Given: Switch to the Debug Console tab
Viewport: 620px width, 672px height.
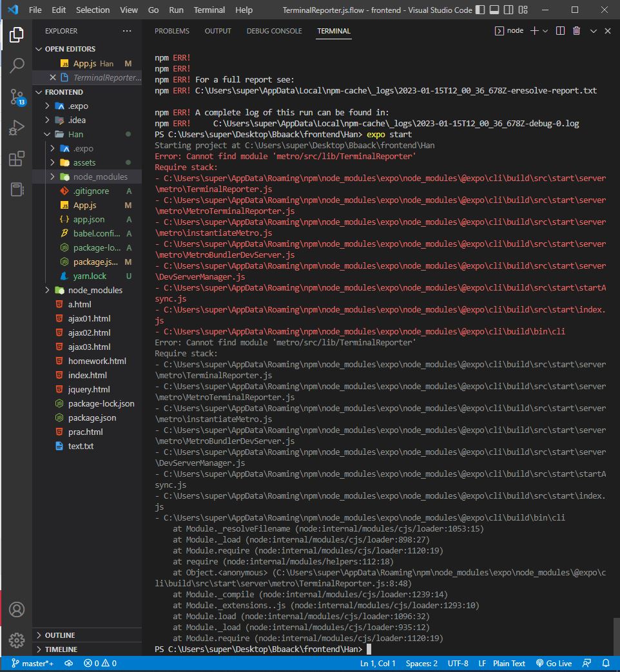Looking at the screenshot, I should pos(274,31).
